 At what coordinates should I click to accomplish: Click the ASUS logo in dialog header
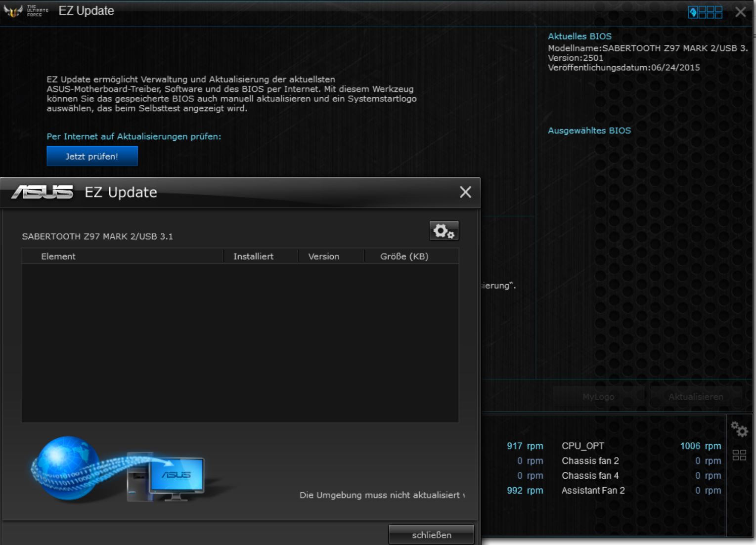pyautogui.click(x=43, y=192)
